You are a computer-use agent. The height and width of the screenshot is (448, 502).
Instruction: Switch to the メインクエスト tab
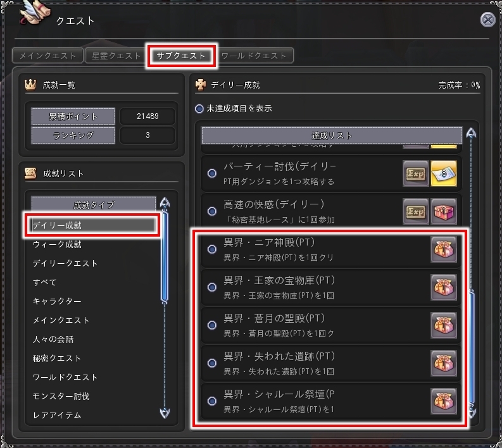click(47, 56)
